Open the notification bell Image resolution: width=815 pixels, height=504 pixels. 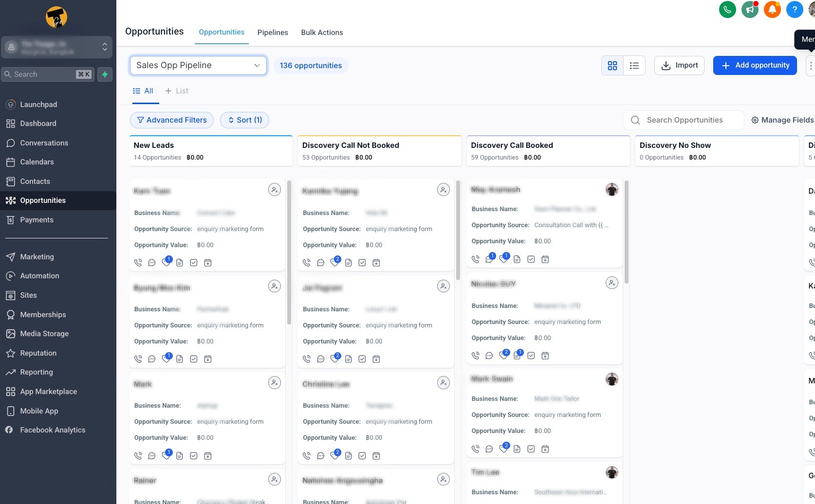pyautogui.click(x=772, y=9)
